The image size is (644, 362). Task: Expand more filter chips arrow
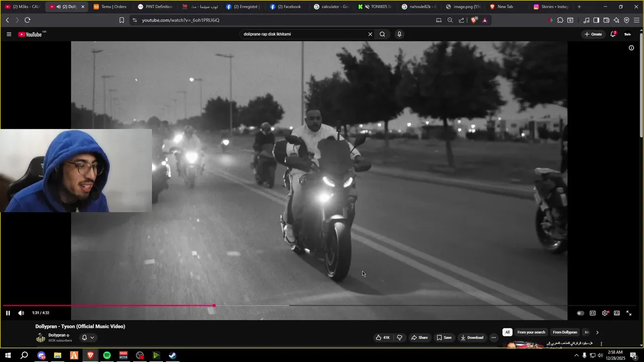597,332
